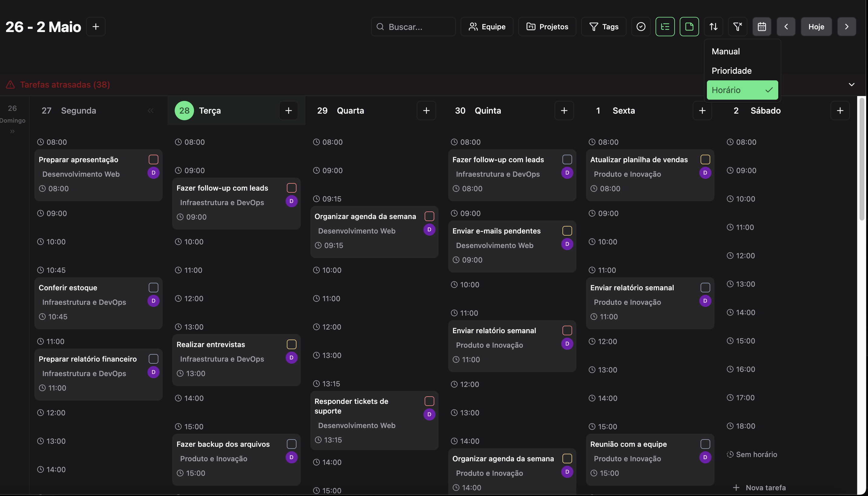Collapse the Segunda column
The width and height of the screenshot is (868, 496).
[150, 110]
